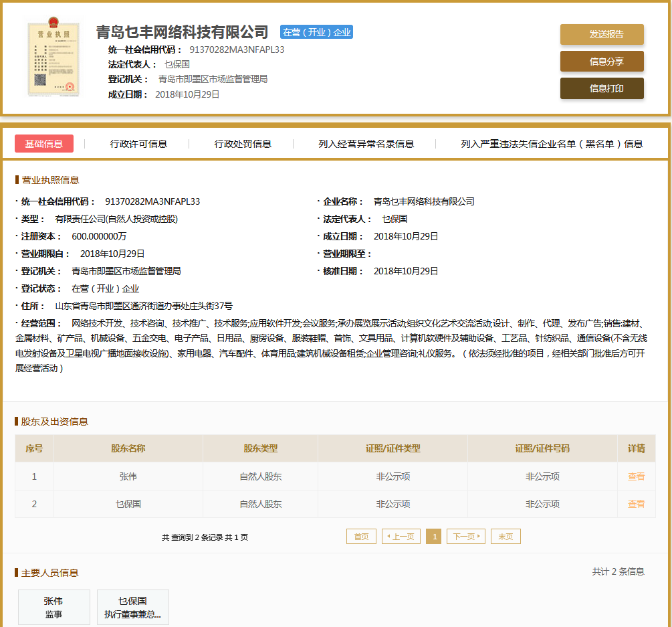The image size is (672, 627).
Task: Click the 信息打印 print button
Action: point(602,88)
